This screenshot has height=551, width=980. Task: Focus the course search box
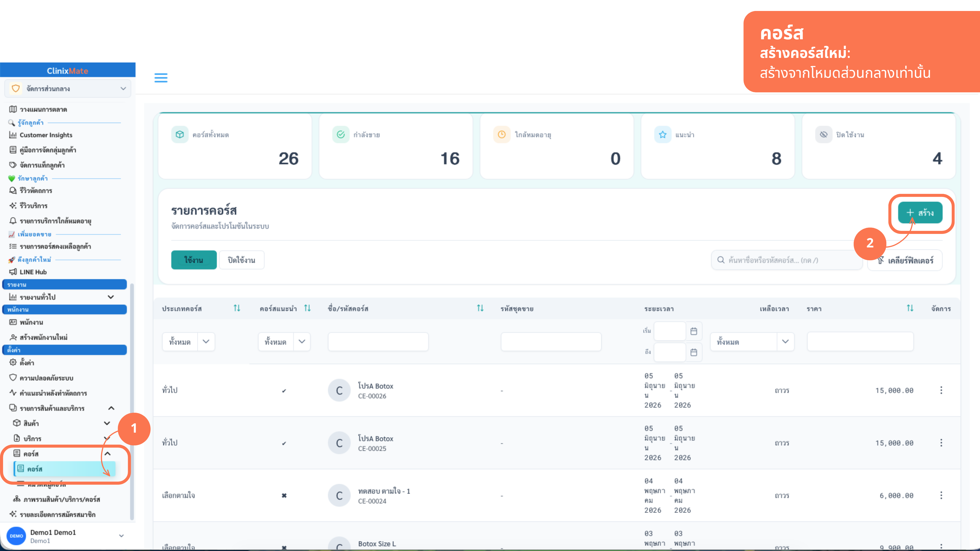[787, 260]
